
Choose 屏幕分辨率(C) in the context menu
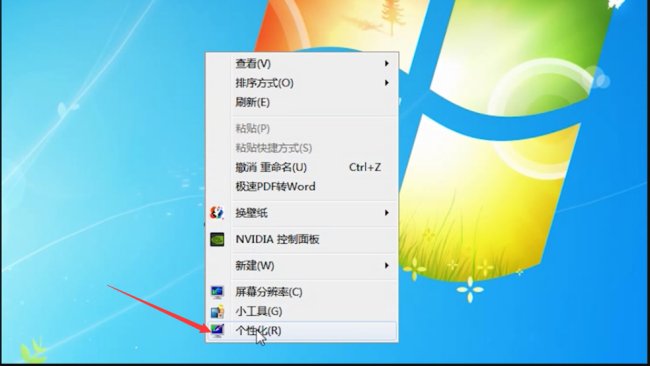pyautogui.click(x=302, y=292)
